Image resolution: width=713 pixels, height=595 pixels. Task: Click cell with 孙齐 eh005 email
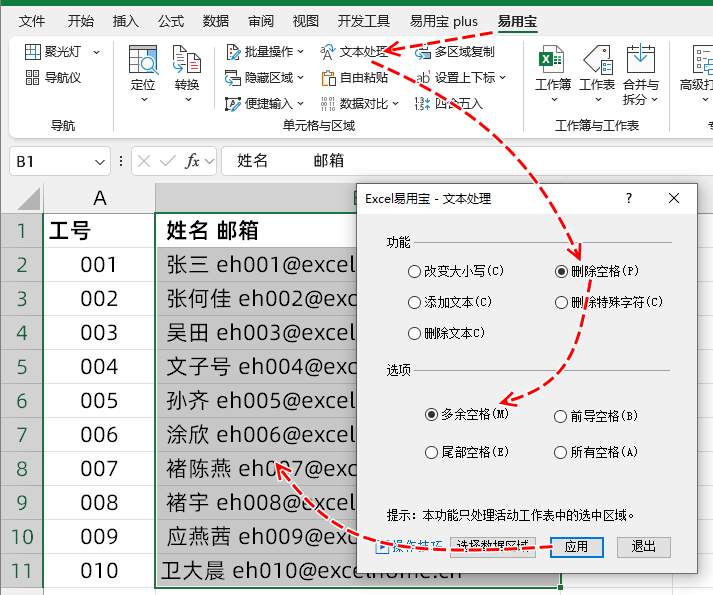pos(256,401)
